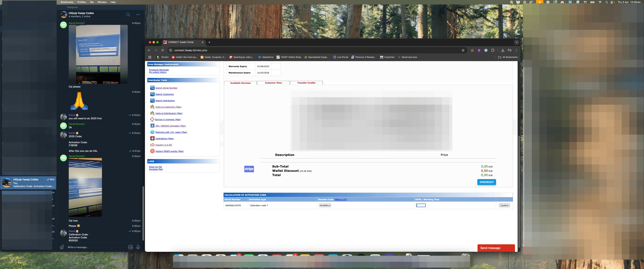Select the HiQuip Fasep Codes chat in list

[x=28, y=183]
